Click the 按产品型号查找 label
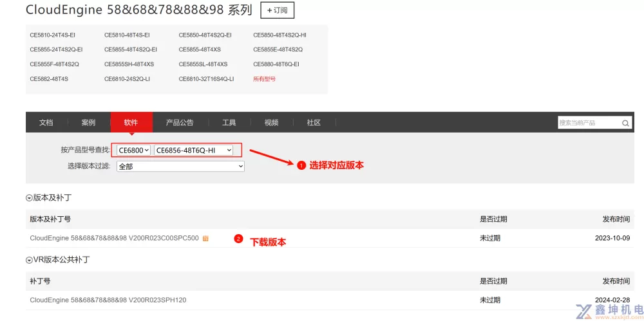This screenshot has height=321, width=644. [x=86, y=151]
